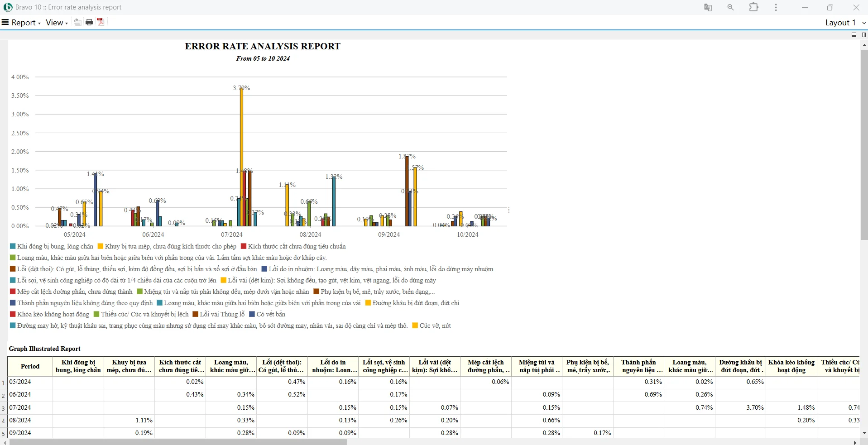
Task: Select the Period column header
Action: (30, 366)
